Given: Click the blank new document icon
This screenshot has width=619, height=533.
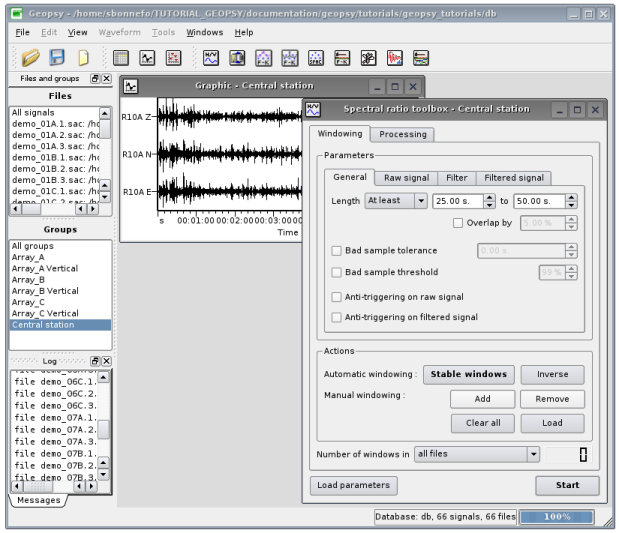Looking at the screenshot, I should (x=84, y=58).
